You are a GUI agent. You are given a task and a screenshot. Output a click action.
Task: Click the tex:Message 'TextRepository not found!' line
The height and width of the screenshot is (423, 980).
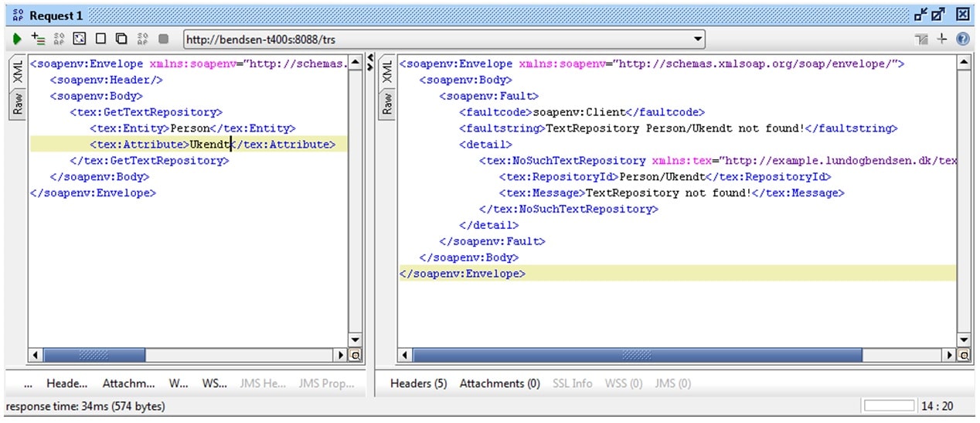pyautogui.click(x=672, y=193)
